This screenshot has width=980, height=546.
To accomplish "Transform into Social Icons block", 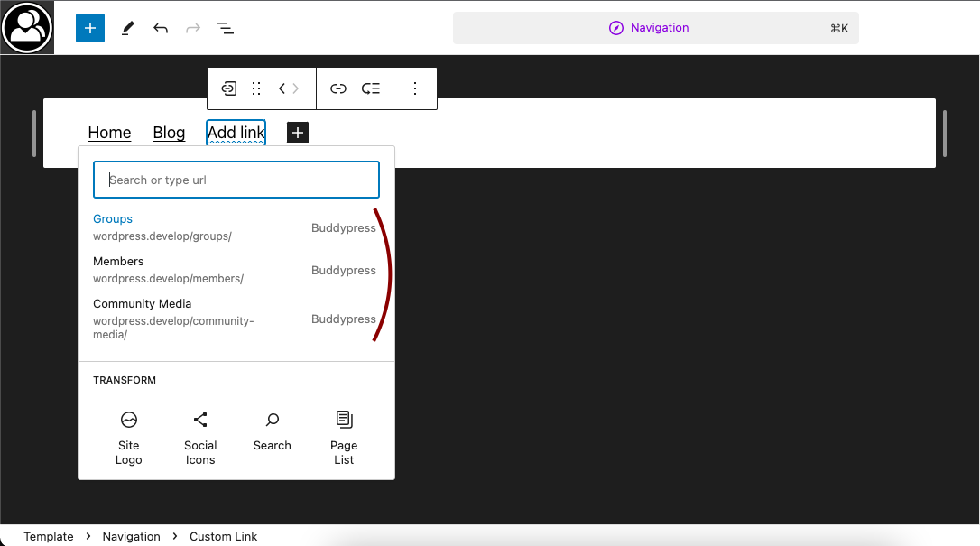I will (200, 439).
